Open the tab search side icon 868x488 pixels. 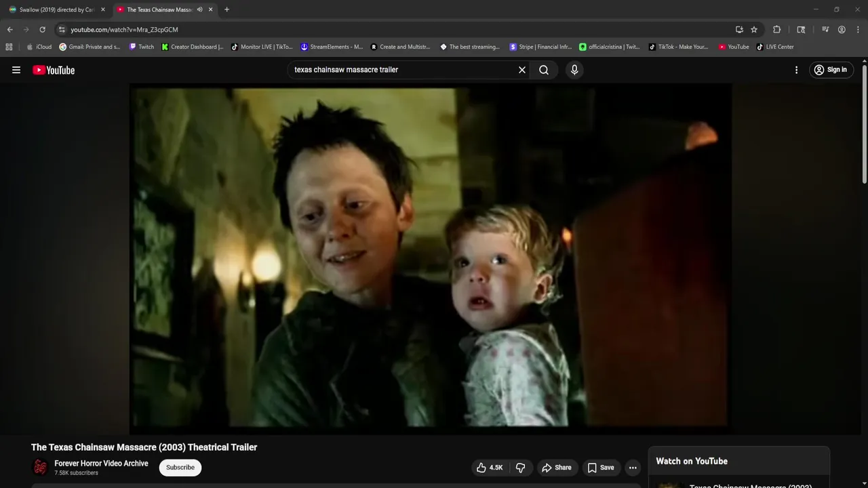tap(801, 30)
